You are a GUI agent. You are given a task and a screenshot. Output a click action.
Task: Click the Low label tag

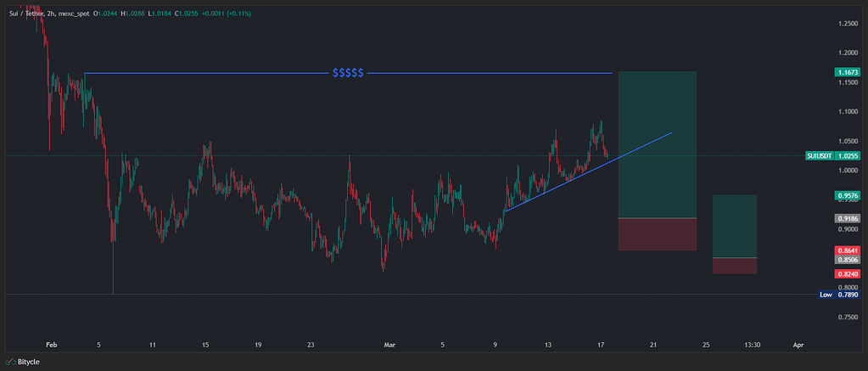tap(826, 295)
